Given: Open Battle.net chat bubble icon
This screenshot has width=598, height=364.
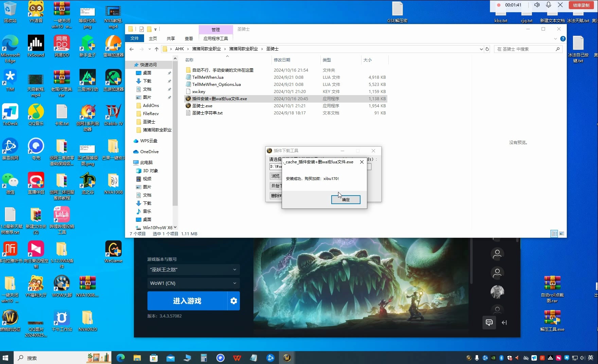Looking at the screenshot, I should point(489,323).
